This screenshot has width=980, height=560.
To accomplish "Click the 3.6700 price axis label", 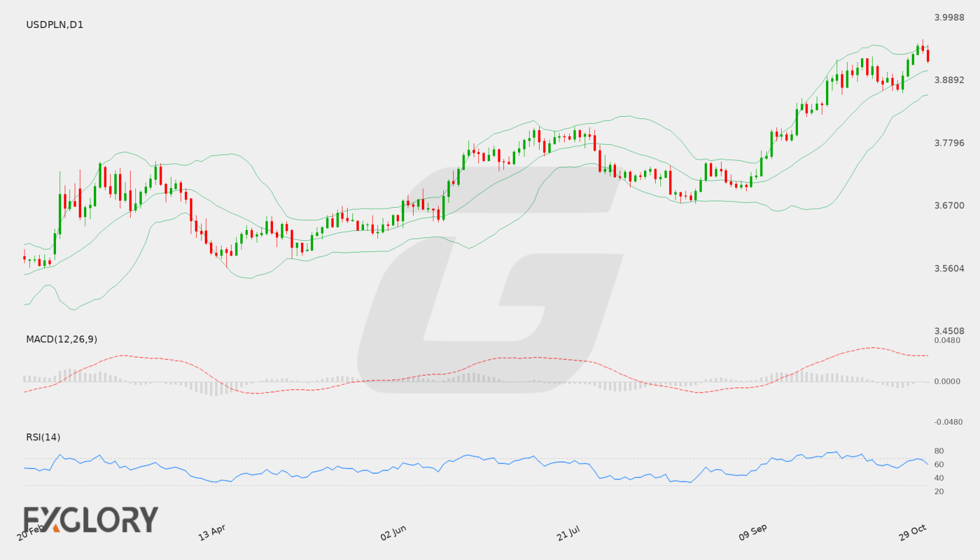I will tap(949, 205).
